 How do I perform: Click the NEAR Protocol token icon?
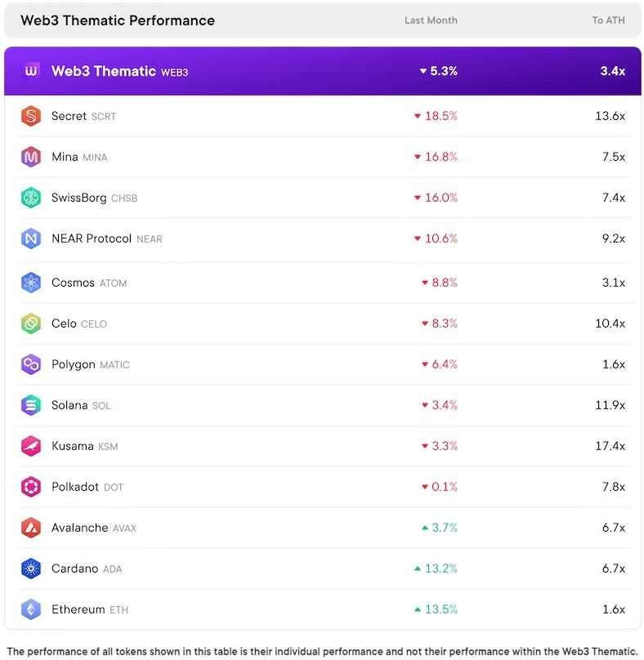(x=31, y=239)
